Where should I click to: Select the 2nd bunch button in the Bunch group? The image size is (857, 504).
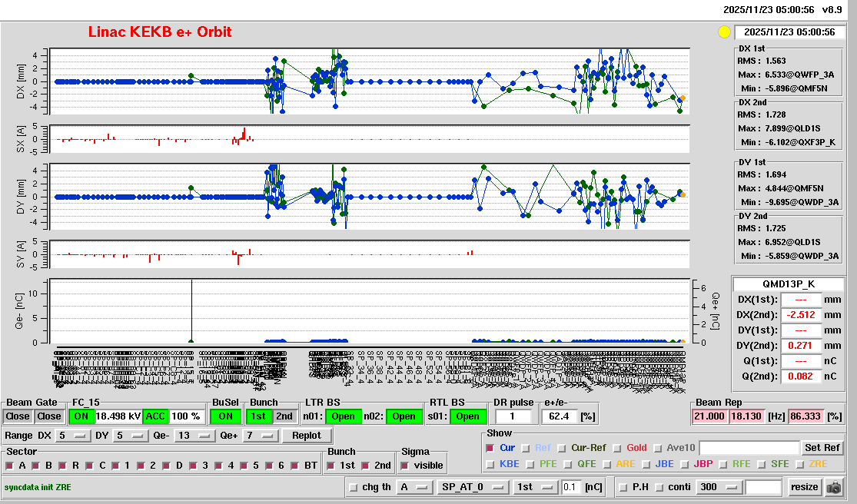(x=284, y=416)
